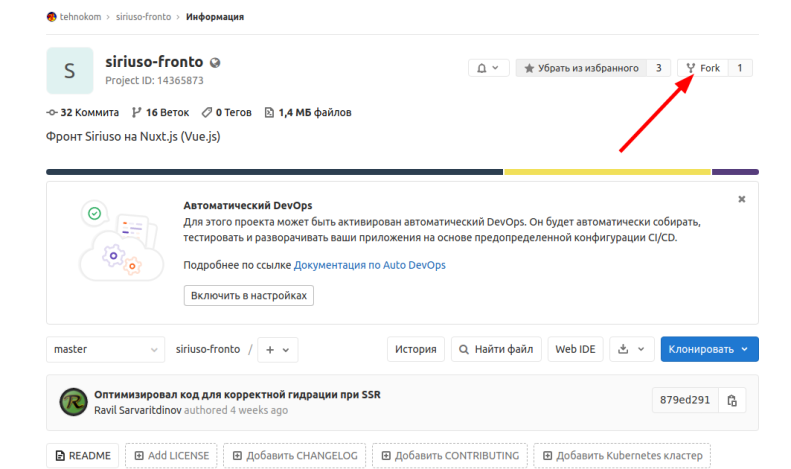Image resolution: width=791 pixels, height=469 pixels.
Task: Click Добавить CHANGELOG button
Action: [x=295, y=456]
